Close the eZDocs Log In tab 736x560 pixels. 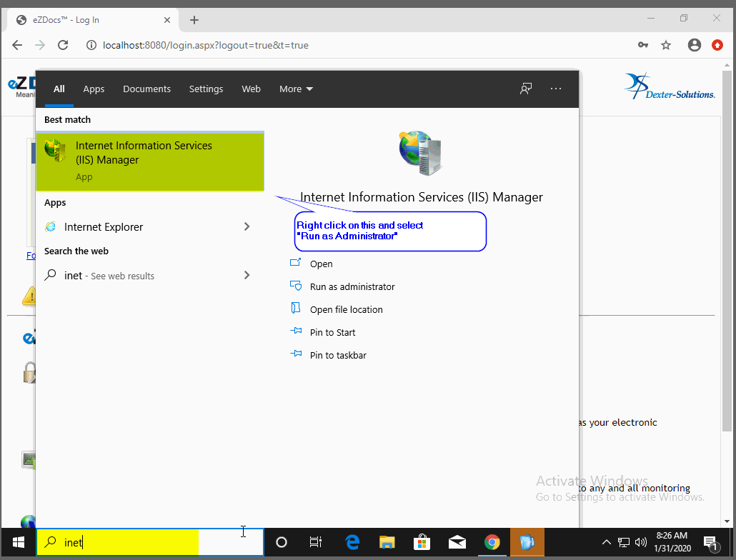(167, 20)
